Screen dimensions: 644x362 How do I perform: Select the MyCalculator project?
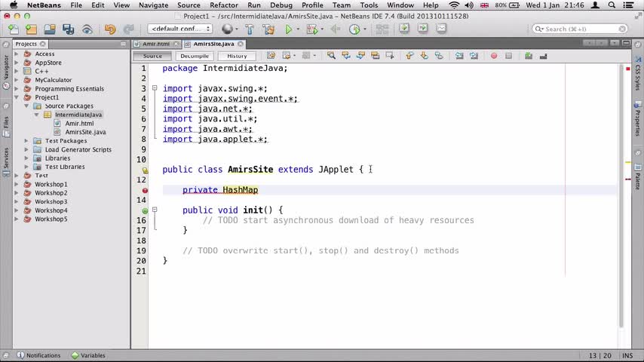[53, 80]
